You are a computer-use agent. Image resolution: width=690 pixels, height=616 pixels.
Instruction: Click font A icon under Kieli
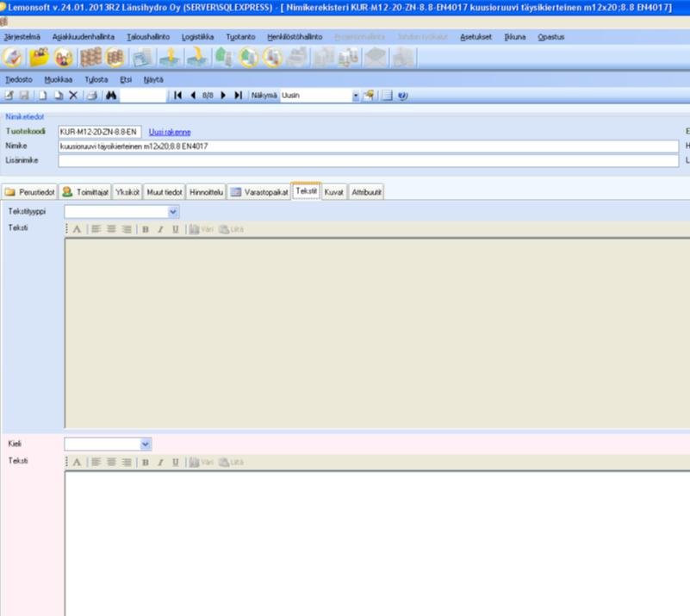coord(77,463)
